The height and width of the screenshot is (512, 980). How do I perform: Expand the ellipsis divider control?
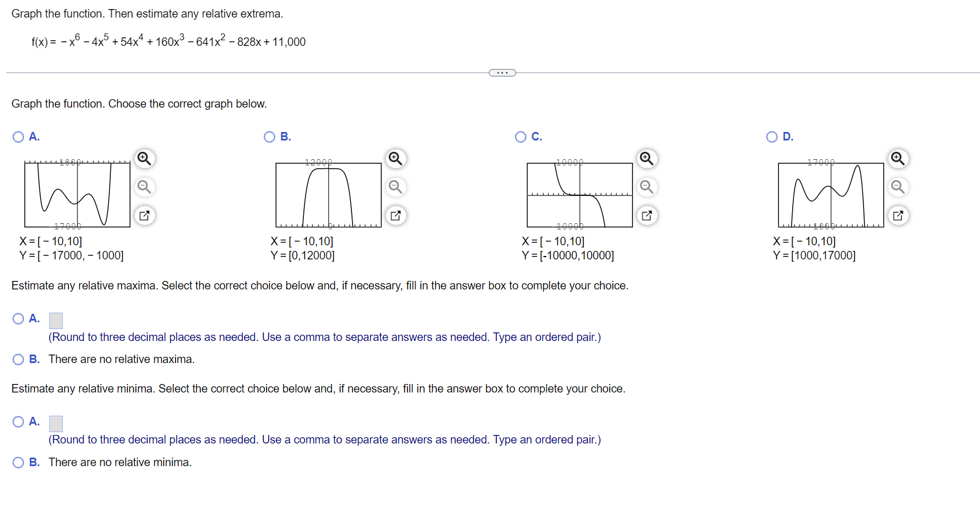click(x=501, y=72)
